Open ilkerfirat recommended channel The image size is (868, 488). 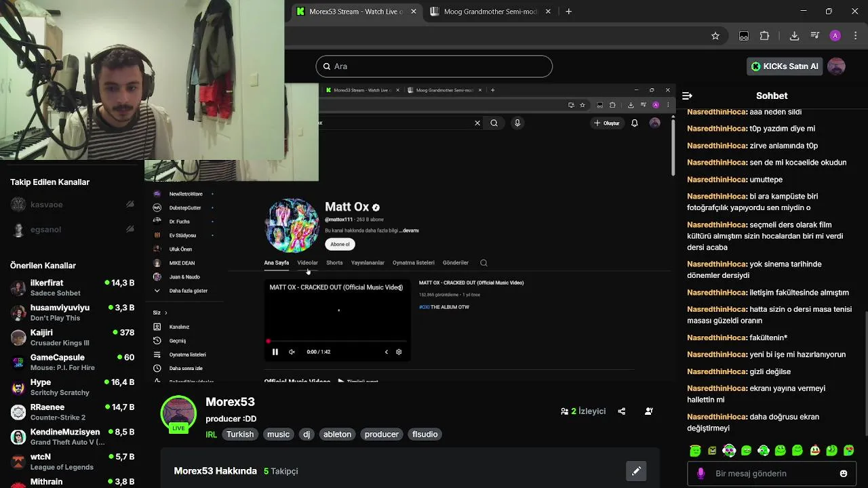pos(72,287)
